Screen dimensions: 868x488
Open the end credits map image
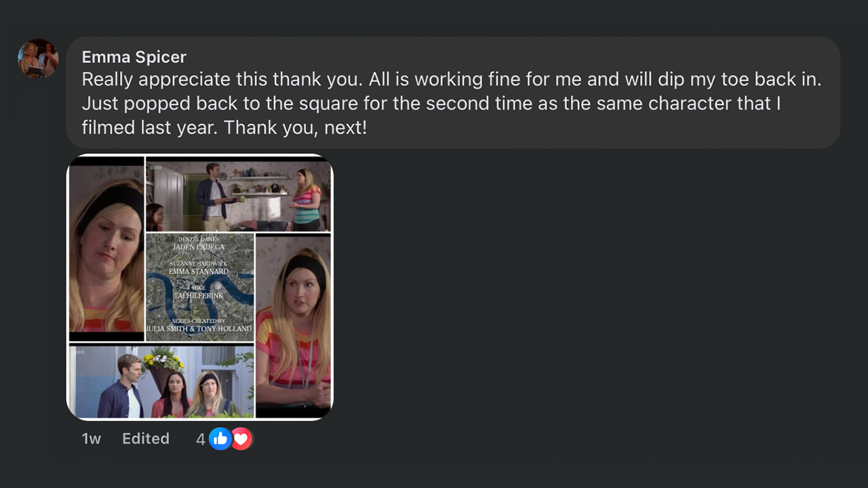tap(200, 287)
